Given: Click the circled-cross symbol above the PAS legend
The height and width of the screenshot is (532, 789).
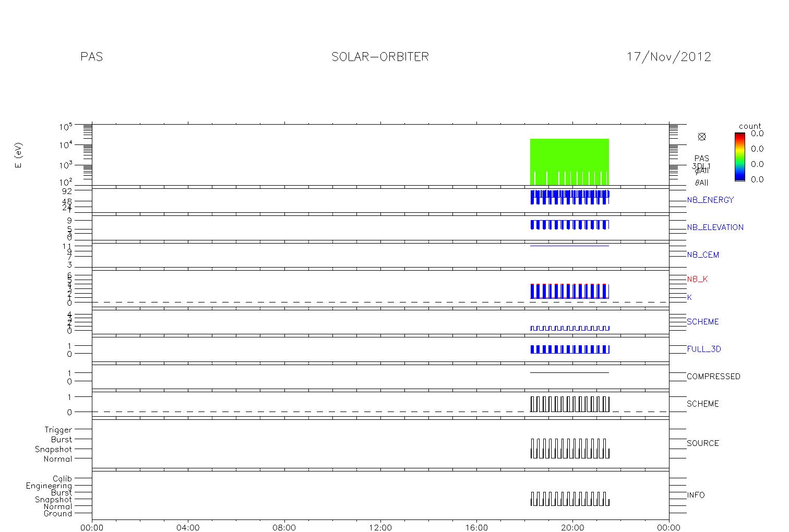Looking at the screenshot, I should pos(702,137).
